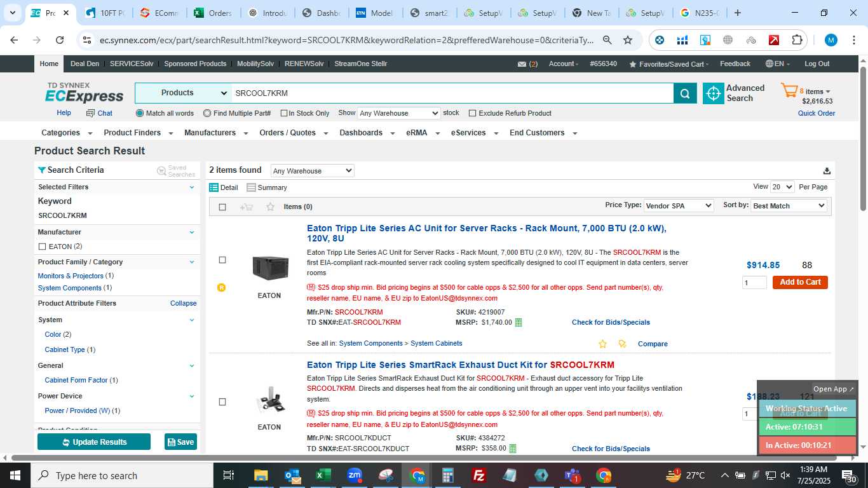
Task: Check the Exclude Refurb Product checkbox
Action: click(x=472, y=113)
